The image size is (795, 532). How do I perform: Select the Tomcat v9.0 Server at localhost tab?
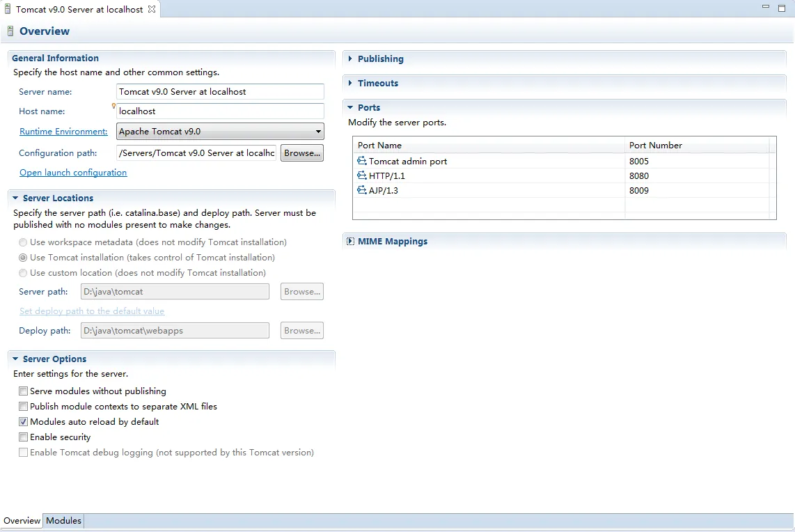click(79, 9)
